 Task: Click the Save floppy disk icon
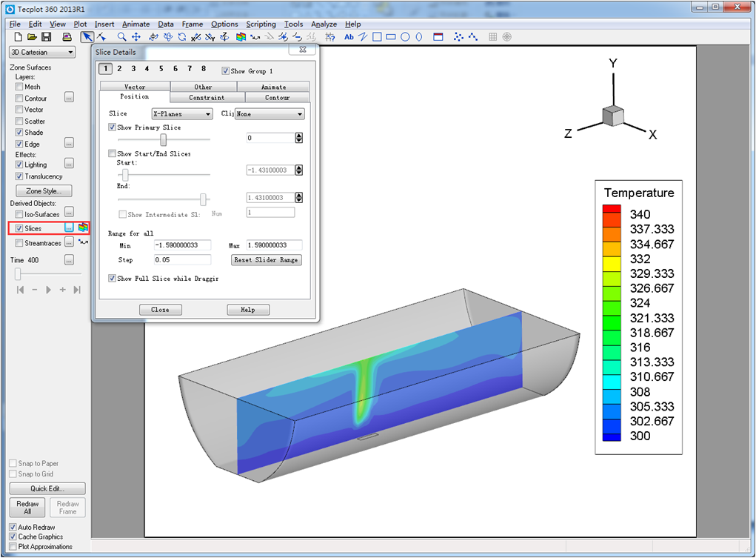(47, 37)
